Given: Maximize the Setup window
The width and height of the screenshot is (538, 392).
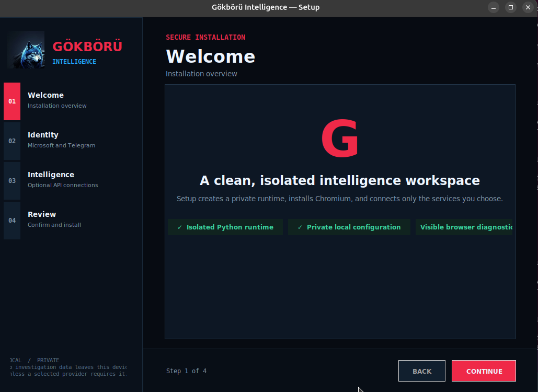Looking at the screenshot, I should pyautogui.click(x=510, y=7).
